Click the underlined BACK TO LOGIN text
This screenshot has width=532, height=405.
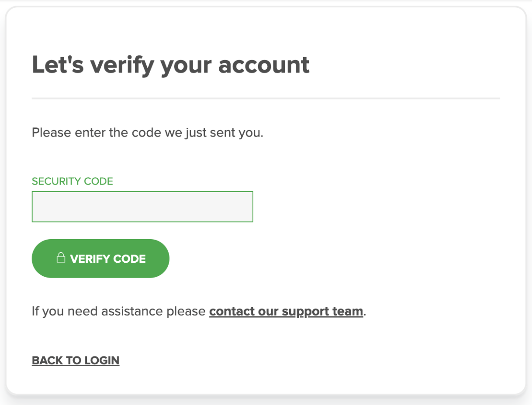point(75,360)
